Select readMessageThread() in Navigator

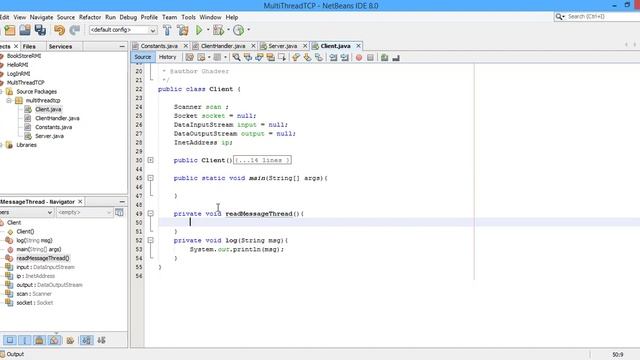pos(42,258)
